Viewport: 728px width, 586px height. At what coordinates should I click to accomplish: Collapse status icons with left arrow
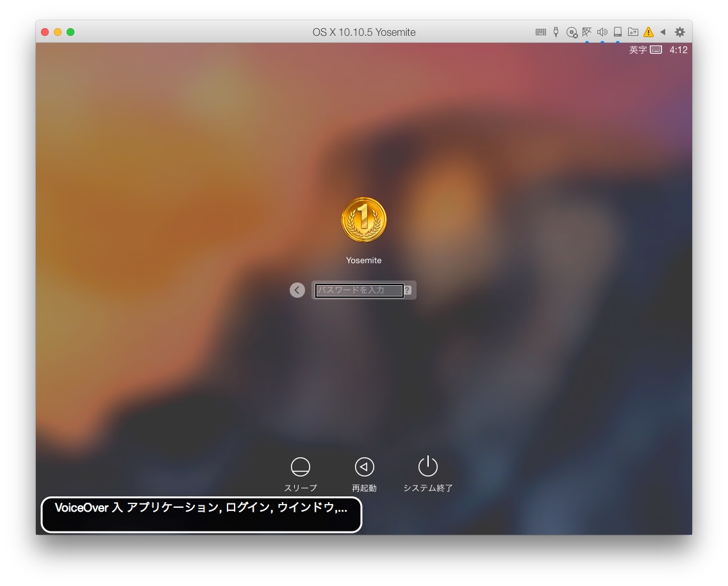point(663,32)
